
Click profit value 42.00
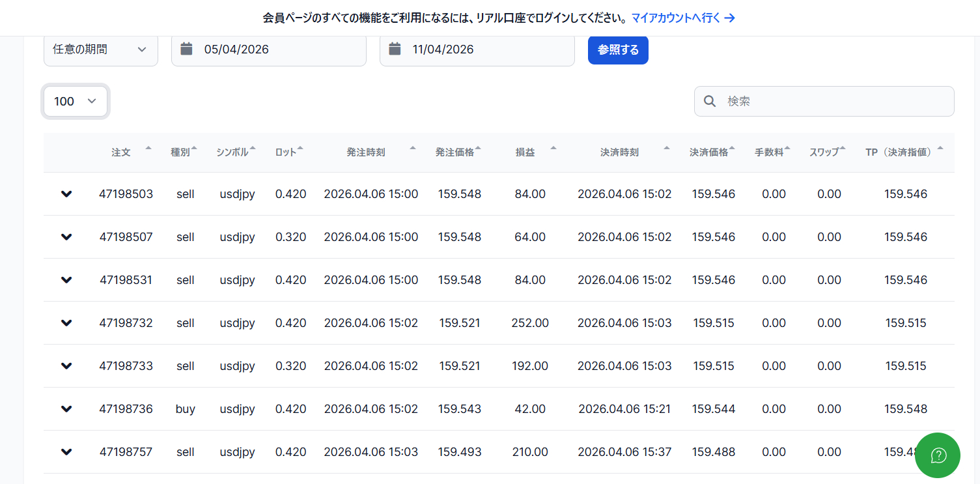530,409
